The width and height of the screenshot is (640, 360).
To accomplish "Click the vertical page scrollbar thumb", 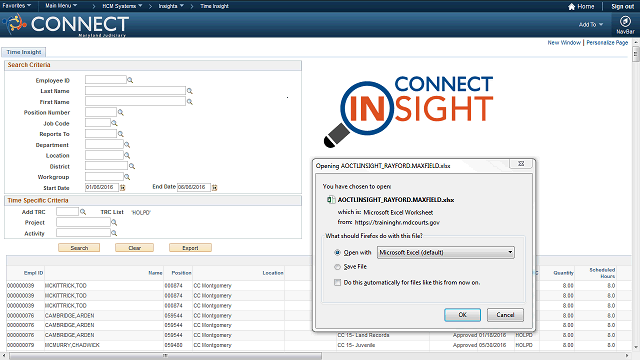I will [636, 54].
